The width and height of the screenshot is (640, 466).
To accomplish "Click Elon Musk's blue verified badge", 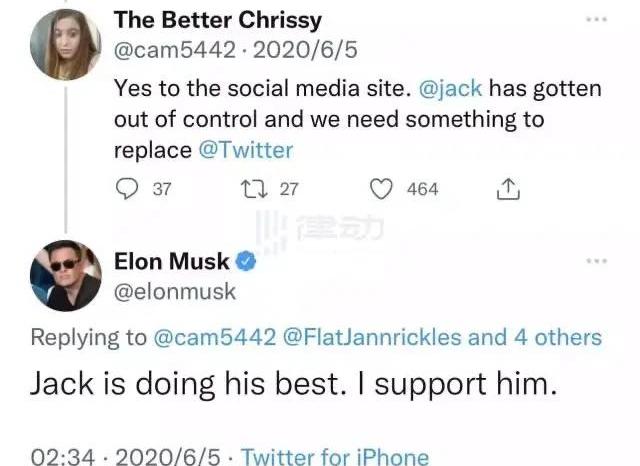I will 248,263.
